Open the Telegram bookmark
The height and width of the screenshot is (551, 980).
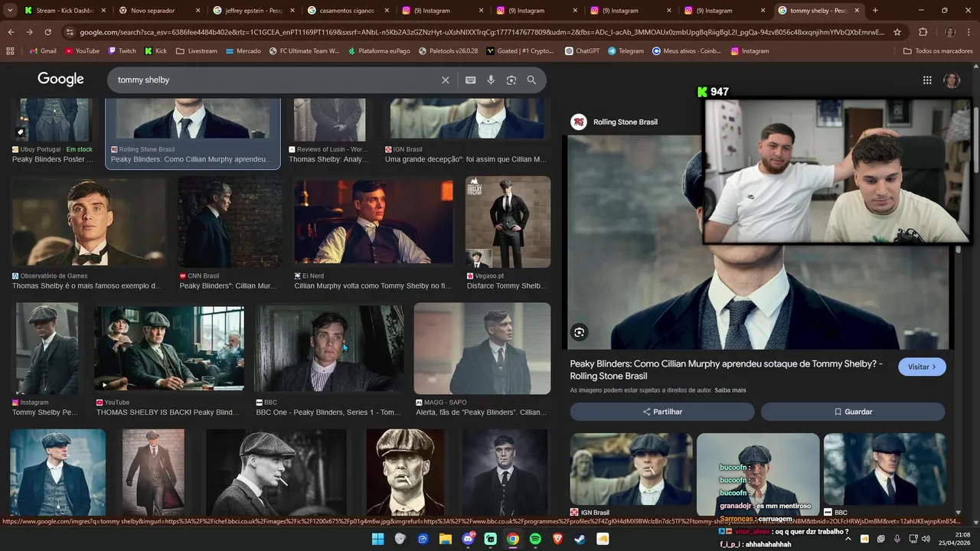point(626,51)
